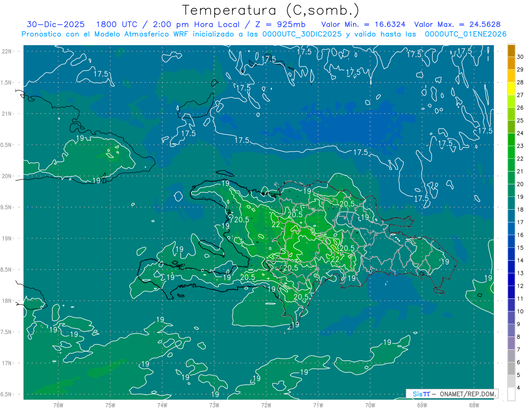Click the legend value '17'

(x=521, y=222)
